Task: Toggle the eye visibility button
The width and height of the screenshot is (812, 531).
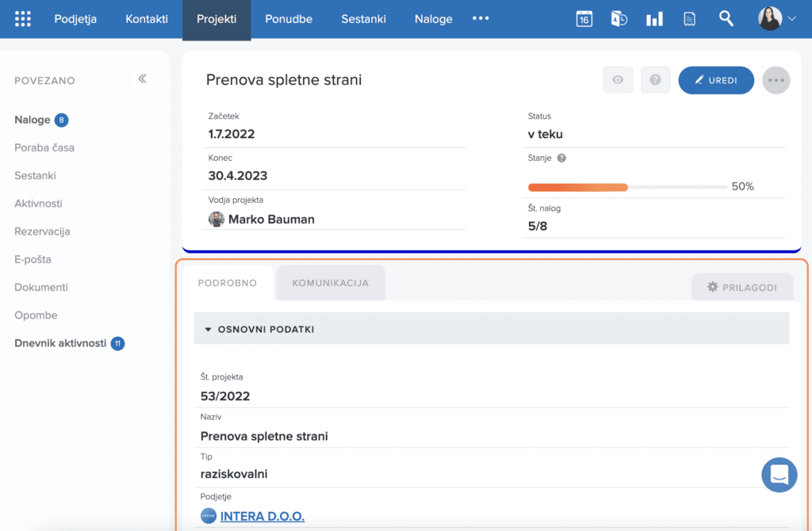Action: click(618, 80)
